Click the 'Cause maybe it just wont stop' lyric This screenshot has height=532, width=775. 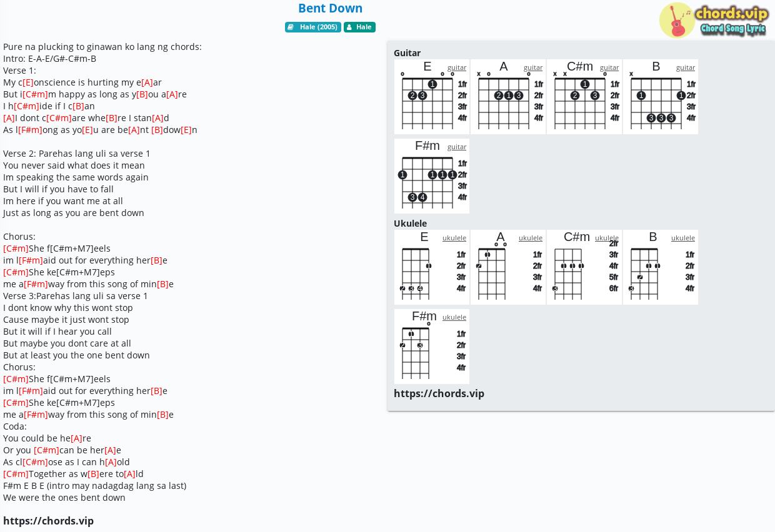pyautogui.click(x=66, y=320)
